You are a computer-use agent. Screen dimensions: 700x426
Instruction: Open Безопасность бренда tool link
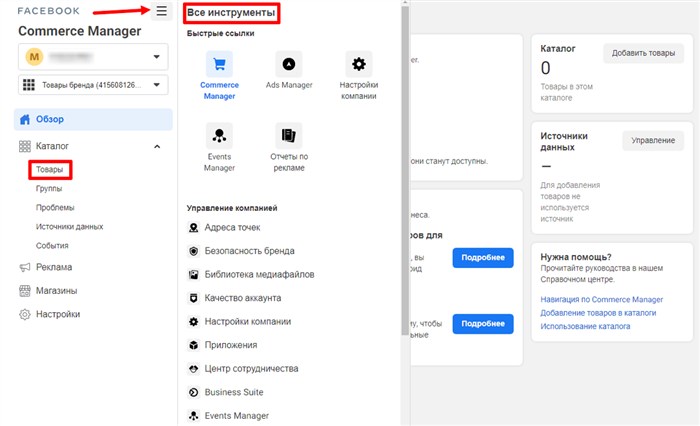pyautogui.click(x=250, y=251)
